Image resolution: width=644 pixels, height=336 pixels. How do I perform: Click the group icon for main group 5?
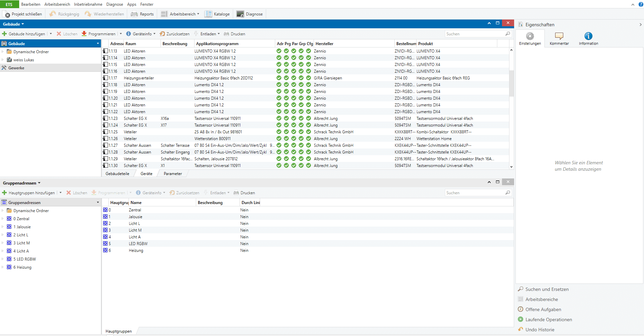click(105, 244)
